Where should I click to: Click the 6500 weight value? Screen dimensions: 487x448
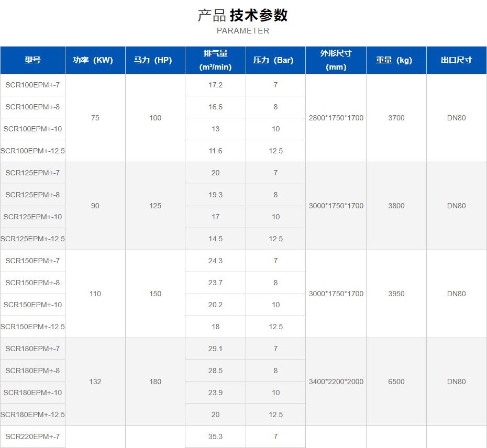point(396,382)
